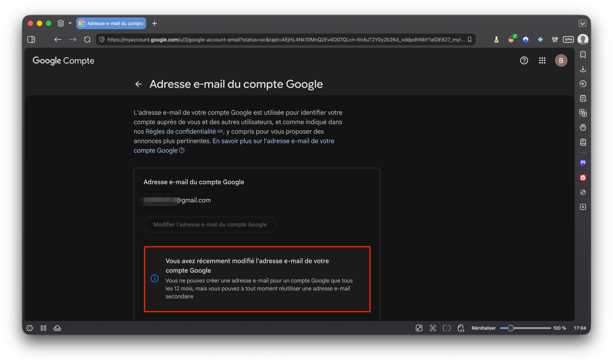Open the History panel in the sidebar
The height and width of the screenshot is (364, 613).
point(583,84)
